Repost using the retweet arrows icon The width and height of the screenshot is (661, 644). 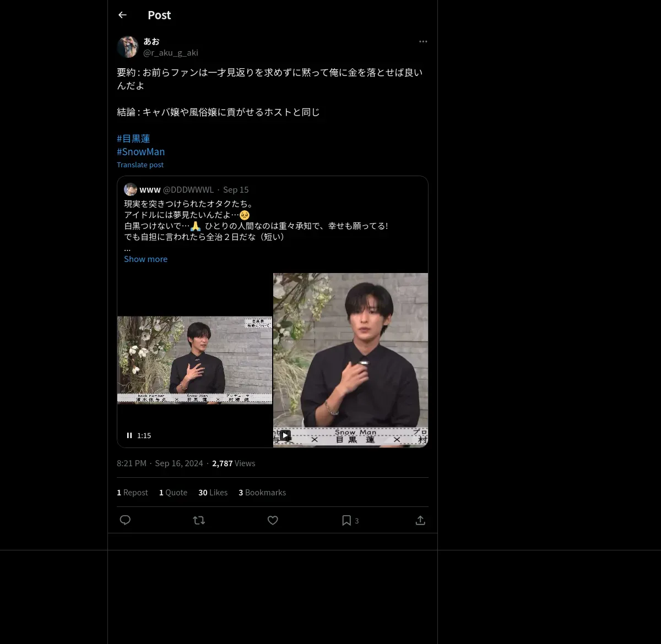(199, 520)
